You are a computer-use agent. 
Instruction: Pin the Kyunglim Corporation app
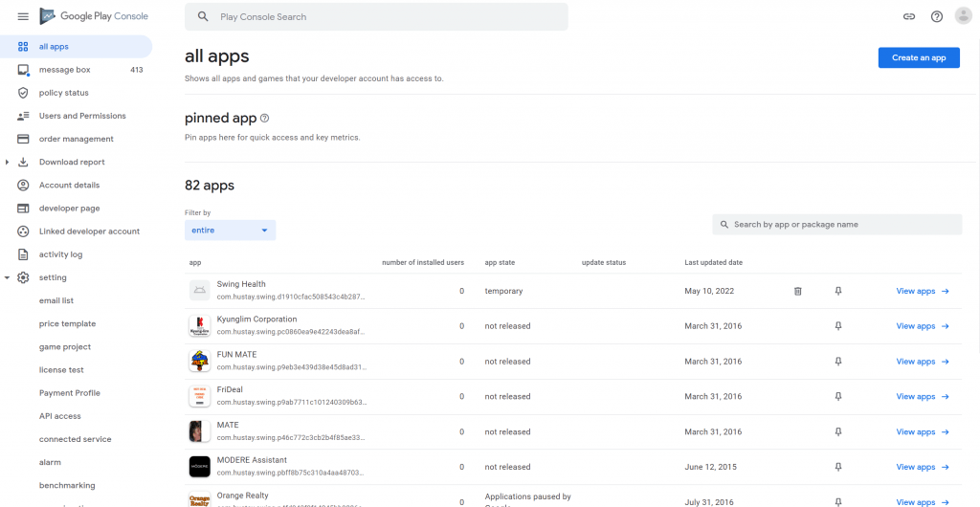(x=838, y=326)
